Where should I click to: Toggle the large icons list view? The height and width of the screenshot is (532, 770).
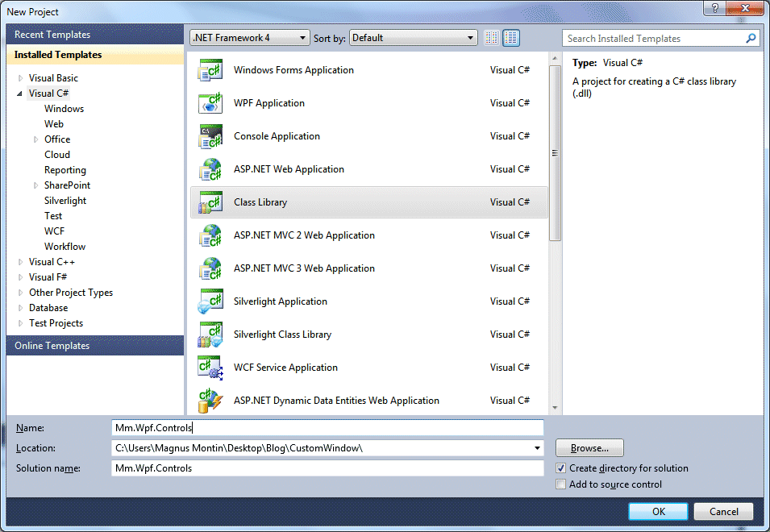click(x=511, y=37)
